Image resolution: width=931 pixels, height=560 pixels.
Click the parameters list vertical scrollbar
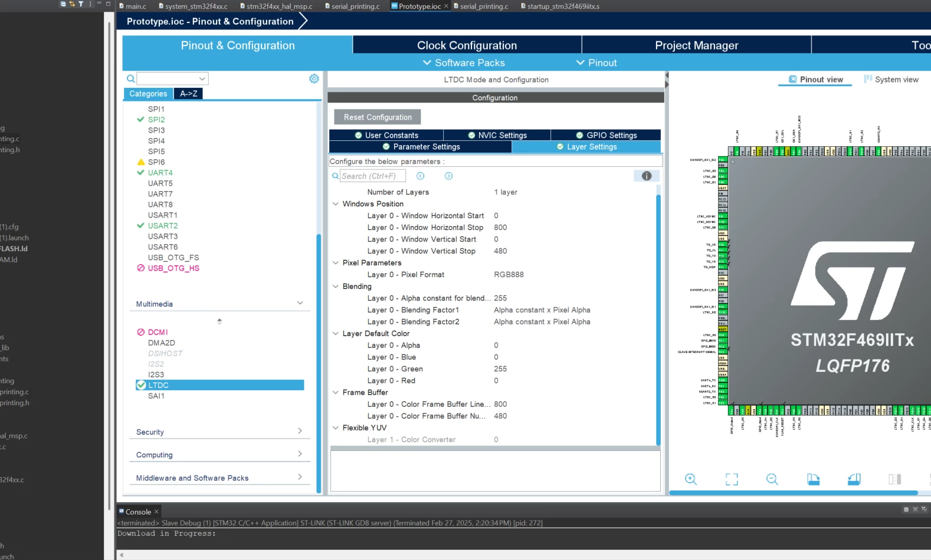click(x=658, y=318)
